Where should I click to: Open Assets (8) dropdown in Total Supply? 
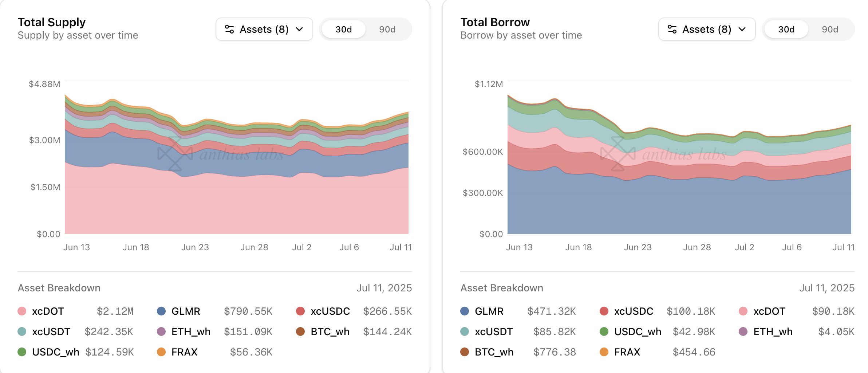(264, 29)
